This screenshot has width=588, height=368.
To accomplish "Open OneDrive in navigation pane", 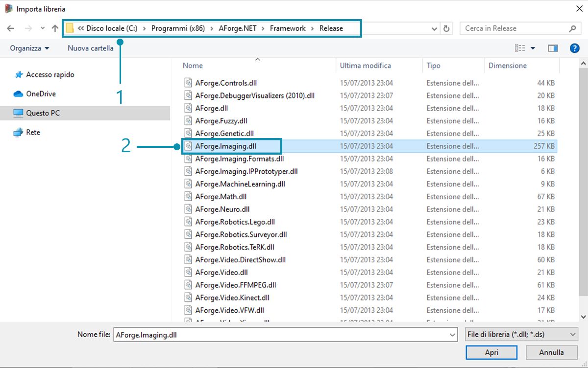I will 41,94.
